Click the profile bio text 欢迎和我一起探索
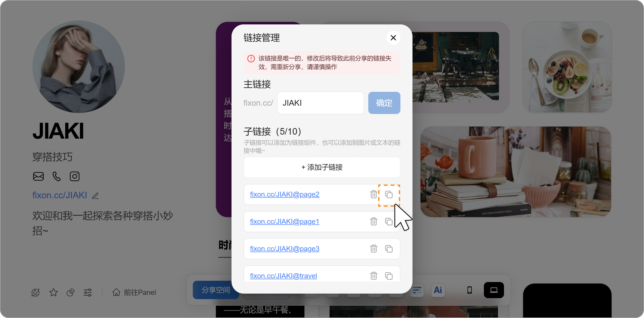The image size is (644, 318). [103, 223]
